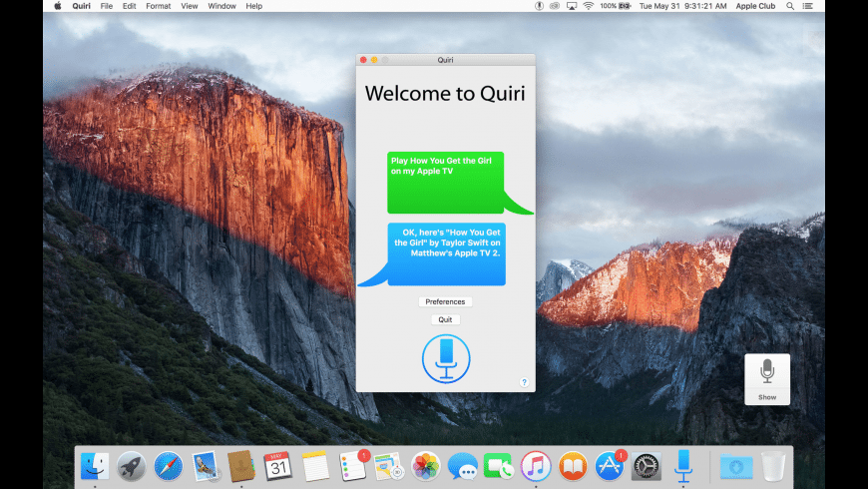This screenshot has height=489, width=868.
Task: Close the Quiri window with red button
Action: tap(363, 60)
